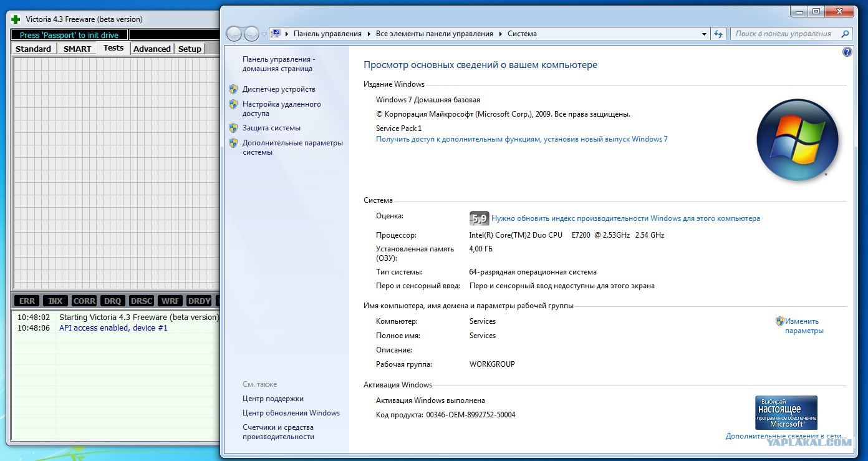
Task: Click the shield icon next to Диспетчер устройств
Action: [x=233, y=89]
